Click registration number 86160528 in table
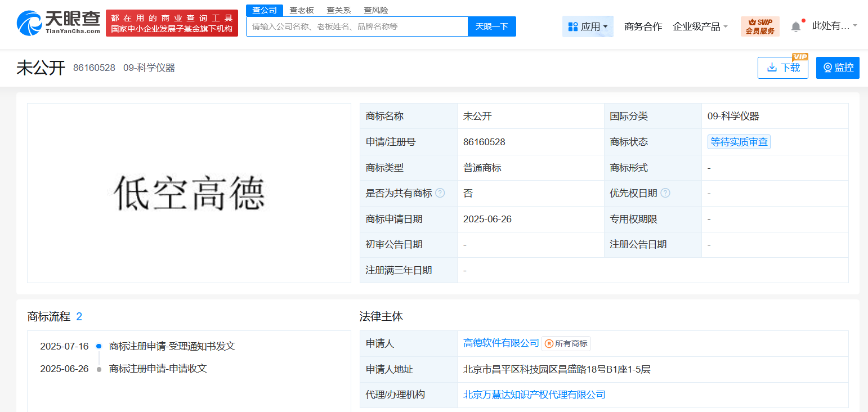868x412 pixels. point(484,142)
